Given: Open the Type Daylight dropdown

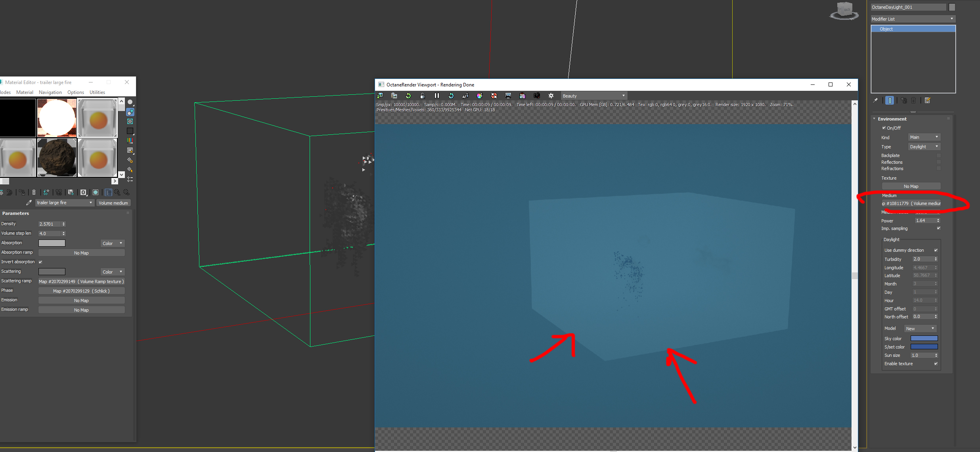Looking at the screenshot, I should coord(924,147).
